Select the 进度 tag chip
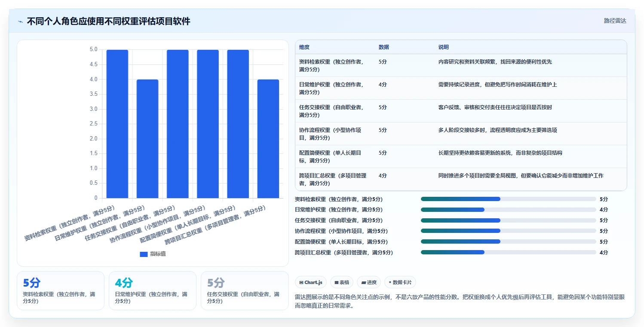Screen dimensions: 644x327 (x=369, y=282)
